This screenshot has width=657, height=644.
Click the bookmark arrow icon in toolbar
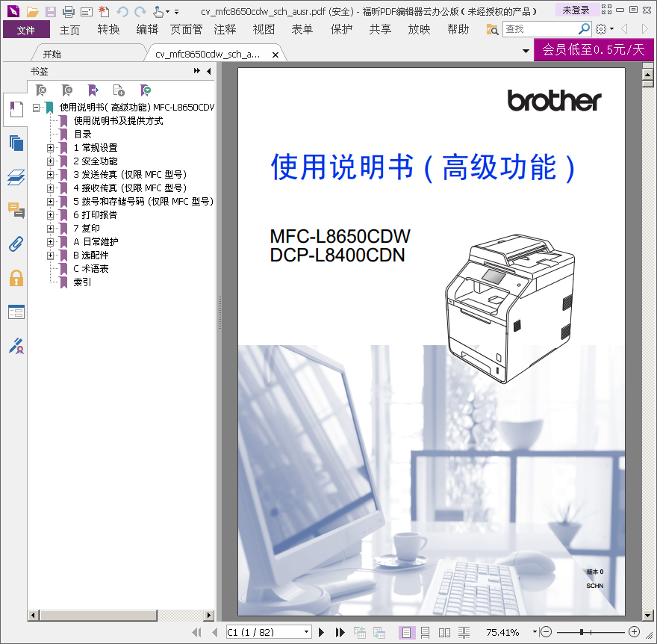93,90
